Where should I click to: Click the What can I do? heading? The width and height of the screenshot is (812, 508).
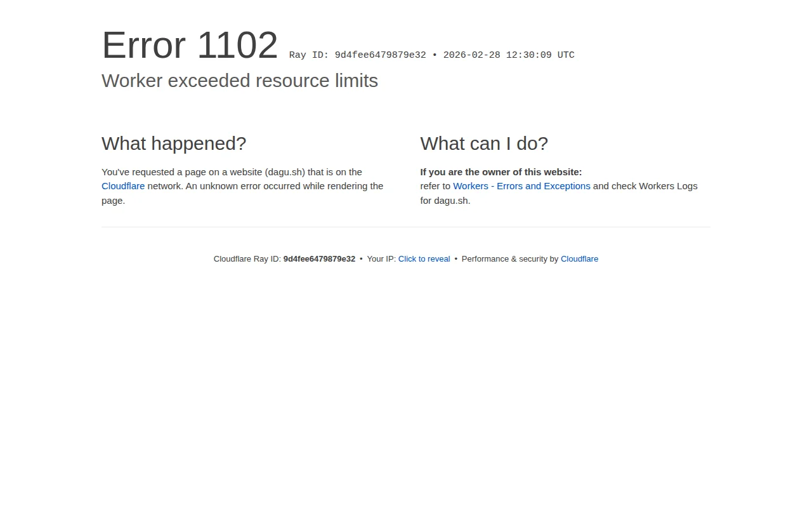[x=484, y=144]
